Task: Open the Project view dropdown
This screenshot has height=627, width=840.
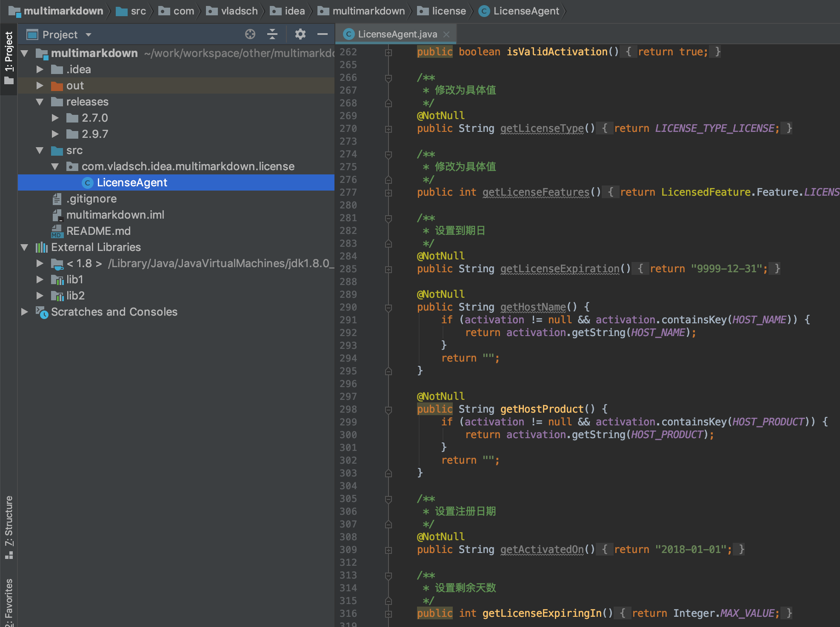Action: [89, 35]
